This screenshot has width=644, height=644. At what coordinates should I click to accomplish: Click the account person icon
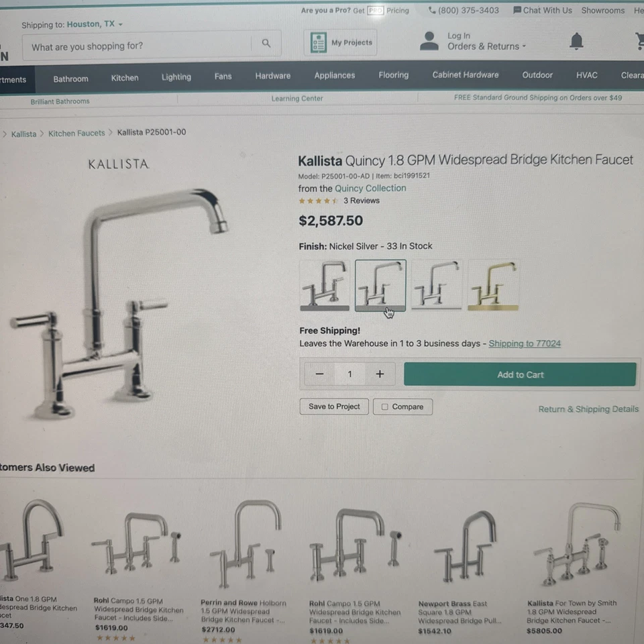coord(429,41)
